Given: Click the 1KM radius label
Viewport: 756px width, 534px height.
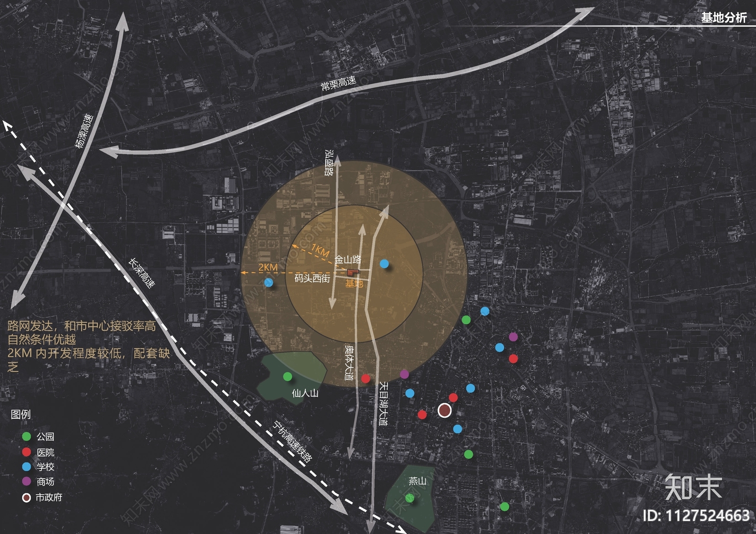Looking at the screenshot, I should (x=320, y=250).
